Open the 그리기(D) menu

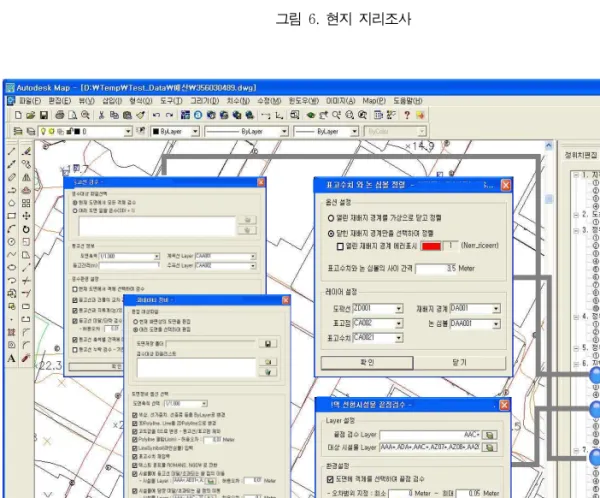point(205,101)
